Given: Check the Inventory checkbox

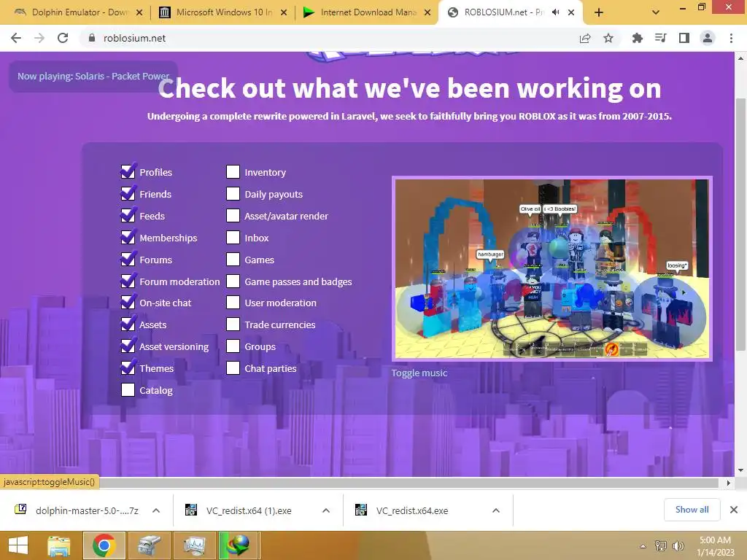Looking at the screenshot, I should click(233, 172).
